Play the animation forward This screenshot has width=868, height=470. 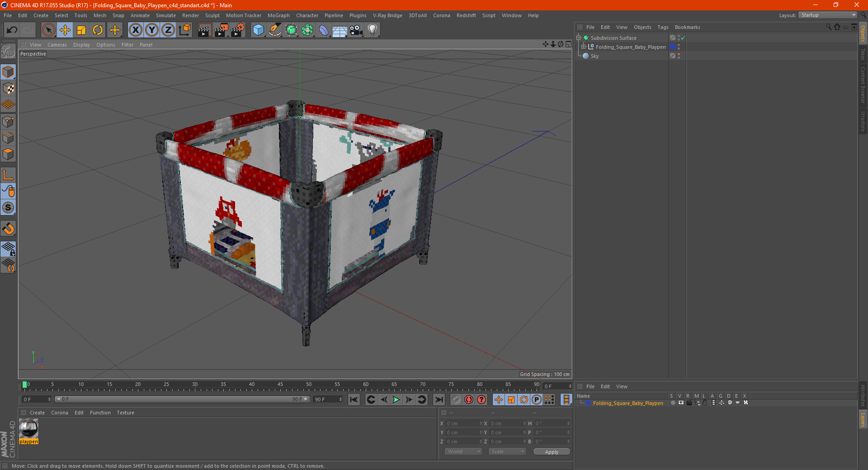(396, 399)
